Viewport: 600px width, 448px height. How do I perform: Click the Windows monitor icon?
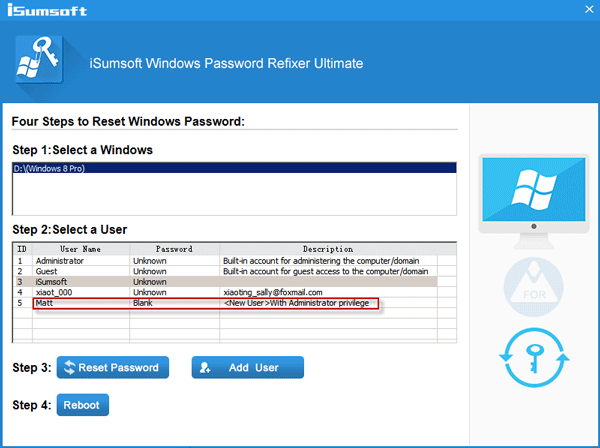534,201
